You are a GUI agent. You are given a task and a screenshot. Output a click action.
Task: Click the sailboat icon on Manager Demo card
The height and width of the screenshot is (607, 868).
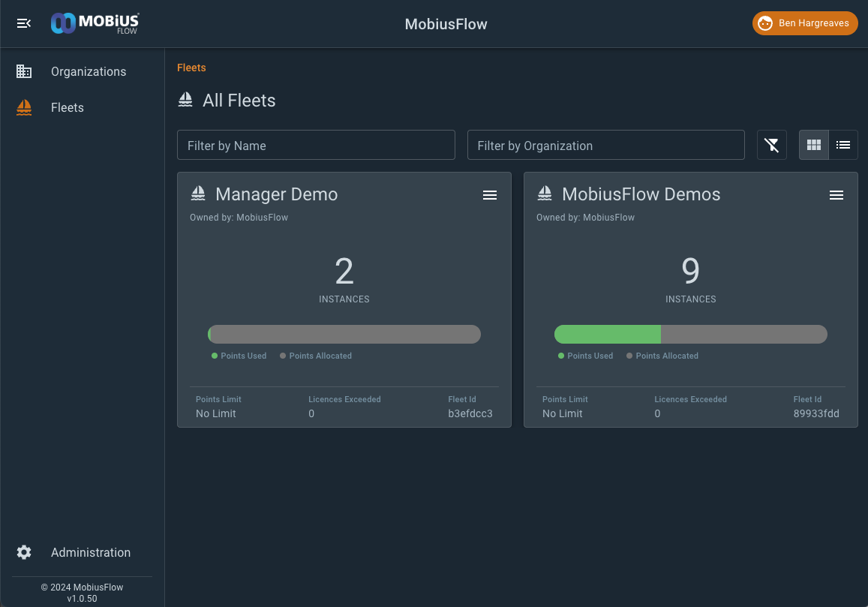coord(198,194)
